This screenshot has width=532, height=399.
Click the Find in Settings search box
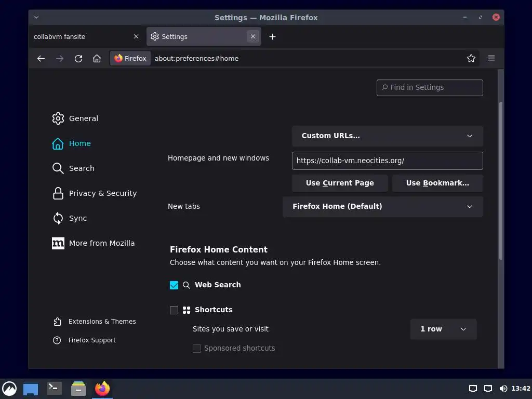click(430, 87)
